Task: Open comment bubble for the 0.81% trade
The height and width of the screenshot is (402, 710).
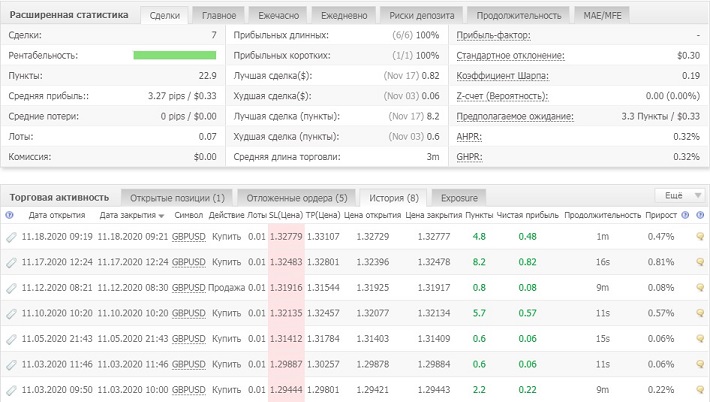Action: pyautogui.click(x=700, y=262)
